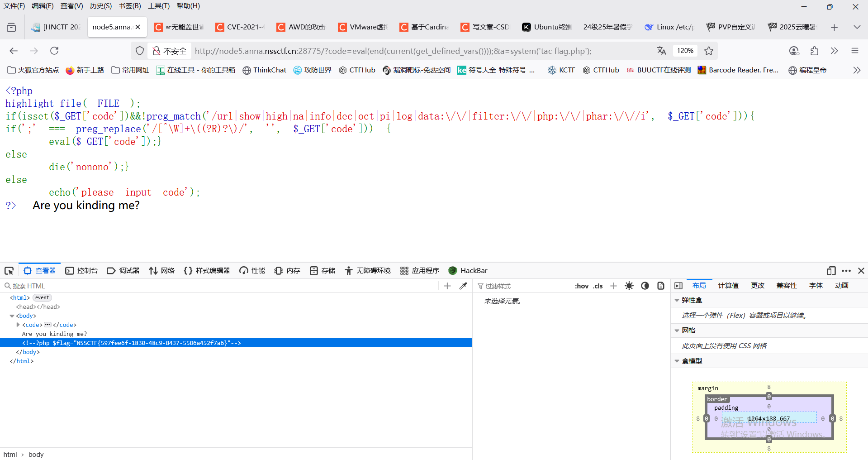Activate the element picker tool
868x460 pixels.
pos(9,271)
